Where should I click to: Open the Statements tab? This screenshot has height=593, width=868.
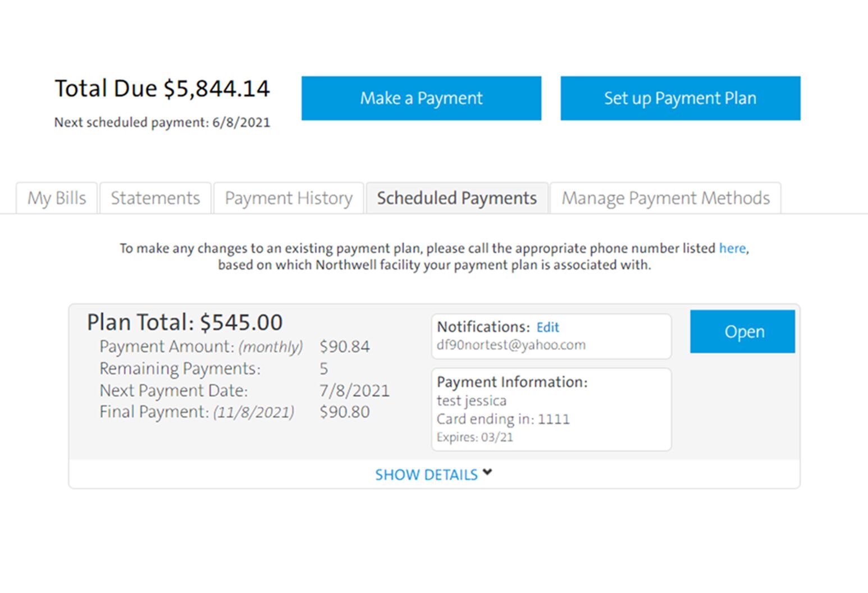[155, 198]
